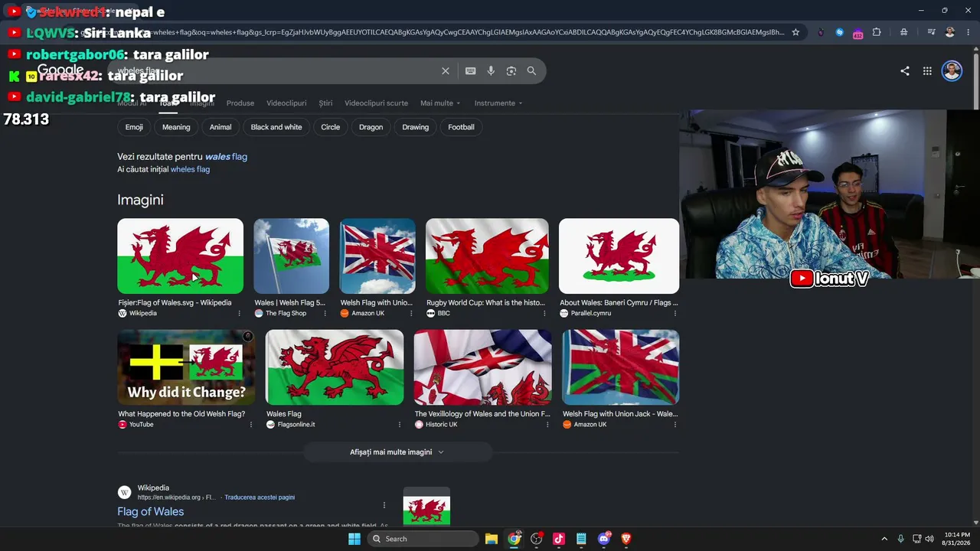This screenshot has width=980, height=551.
Task: Open the Google account profile picture
Action: (952, 71)
